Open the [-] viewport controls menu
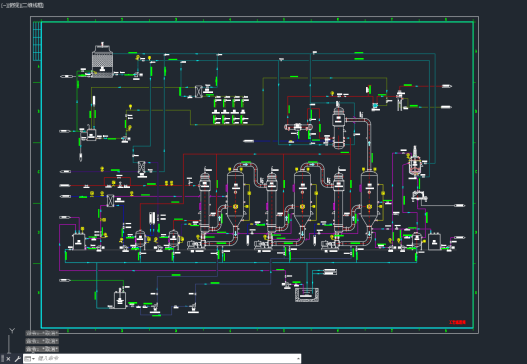The width and height of the screenshot is (527, 364). tap(4, 5)
